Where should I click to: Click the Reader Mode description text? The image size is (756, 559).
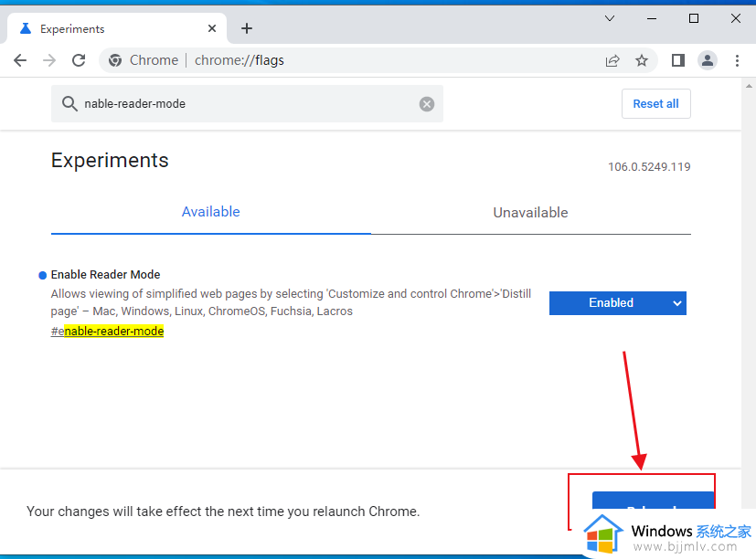(292, 302)
